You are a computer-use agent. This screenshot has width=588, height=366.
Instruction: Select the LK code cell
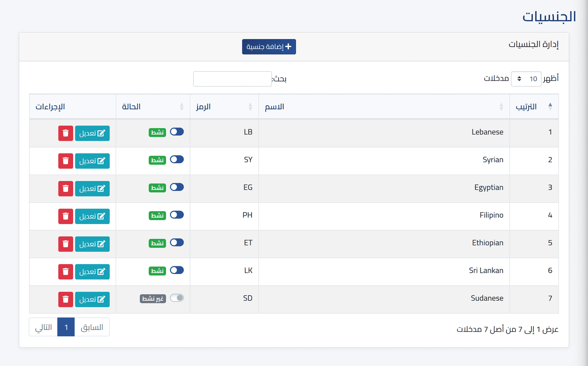coord(224,271)
